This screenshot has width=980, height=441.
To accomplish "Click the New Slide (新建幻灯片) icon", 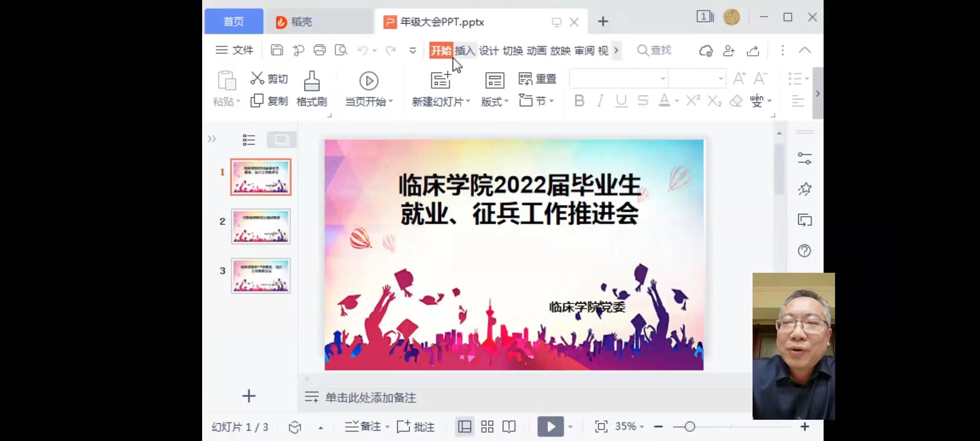I will coord(441,80).
